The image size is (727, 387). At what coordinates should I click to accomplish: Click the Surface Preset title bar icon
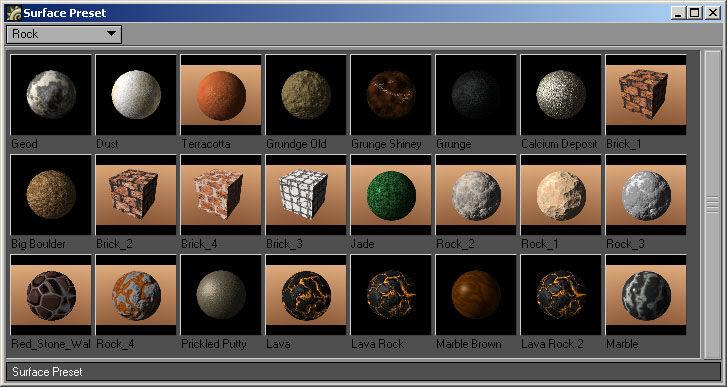[14, 13]
